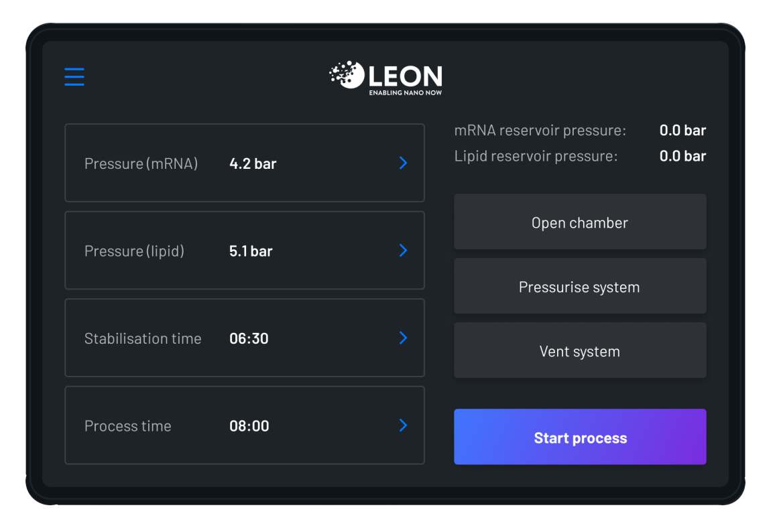Click the Lipid reservoir 0.0 bar reading
The width and height of the screenshot is (777, 532).
point(682,156)
